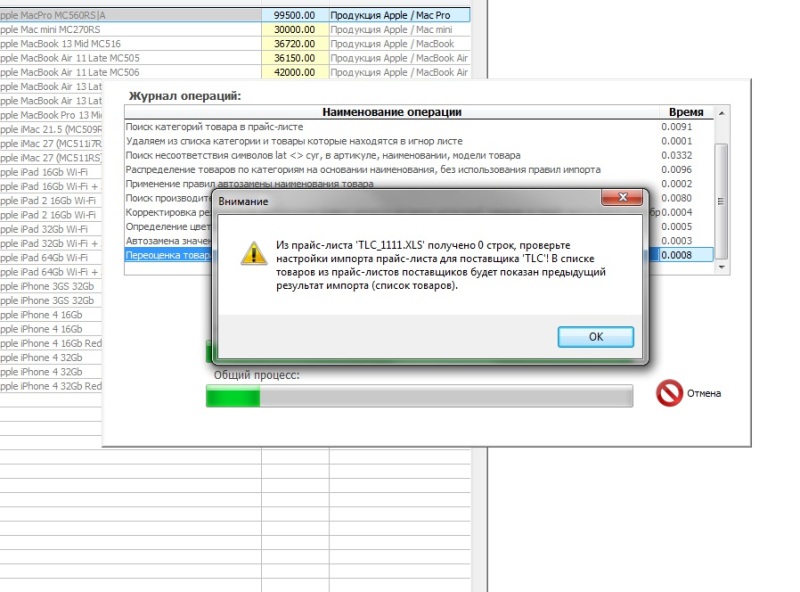This screenshot has width=800, height=592.
Task: Click OK in the Внимание dialog
Action: [x=595, y=337]
